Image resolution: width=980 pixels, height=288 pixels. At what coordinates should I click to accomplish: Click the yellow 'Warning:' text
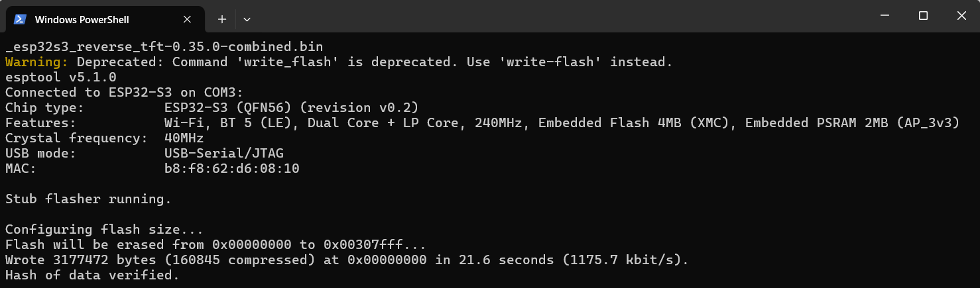36,62
